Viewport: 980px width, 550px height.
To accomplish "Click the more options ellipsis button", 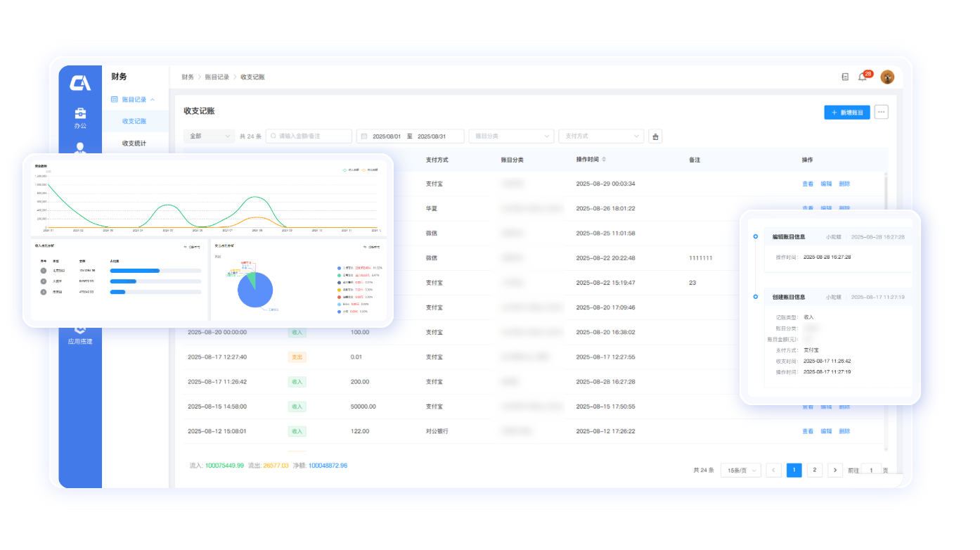I will point(881,112).
